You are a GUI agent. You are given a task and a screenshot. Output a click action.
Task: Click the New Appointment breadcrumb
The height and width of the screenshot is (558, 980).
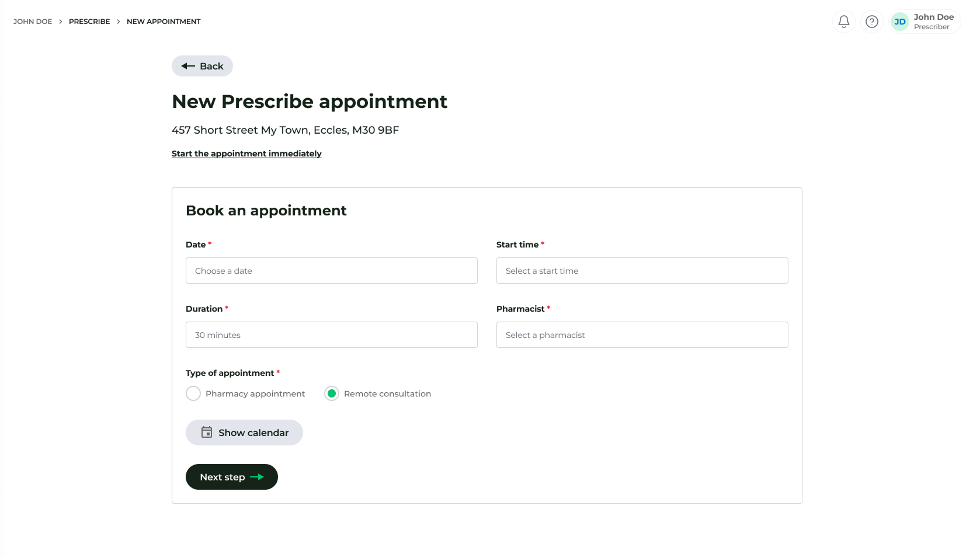164,22
